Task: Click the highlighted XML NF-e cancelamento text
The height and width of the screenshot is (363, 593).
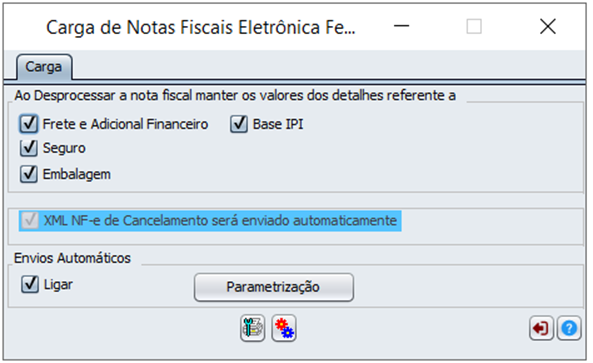Action: [220, 220]
